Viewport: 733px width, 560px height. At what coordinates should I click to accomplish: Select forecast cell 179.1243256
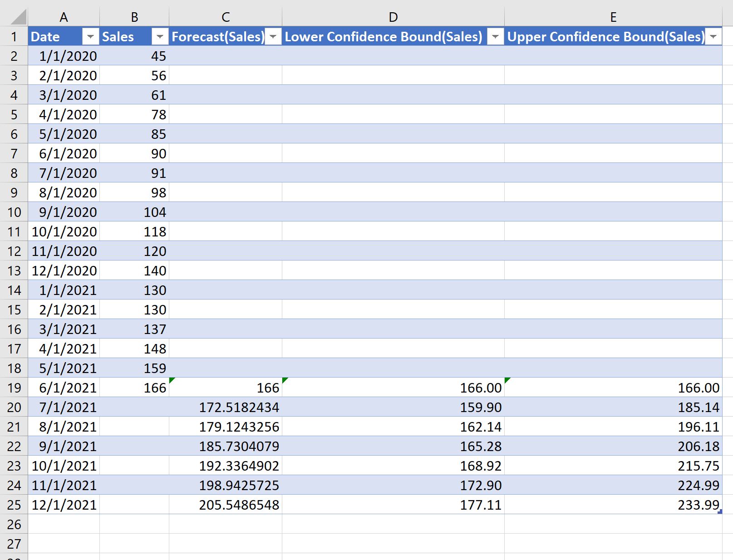226,427
